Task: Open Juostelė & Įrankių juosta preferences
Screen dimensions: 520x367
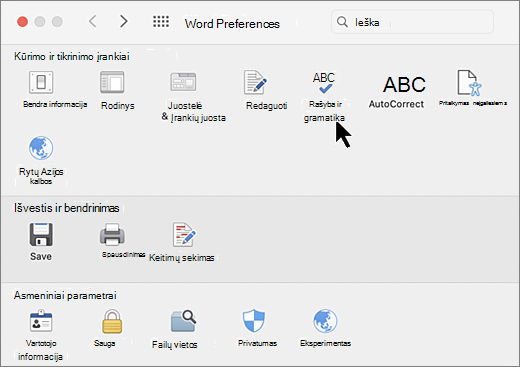Action: 183,82
